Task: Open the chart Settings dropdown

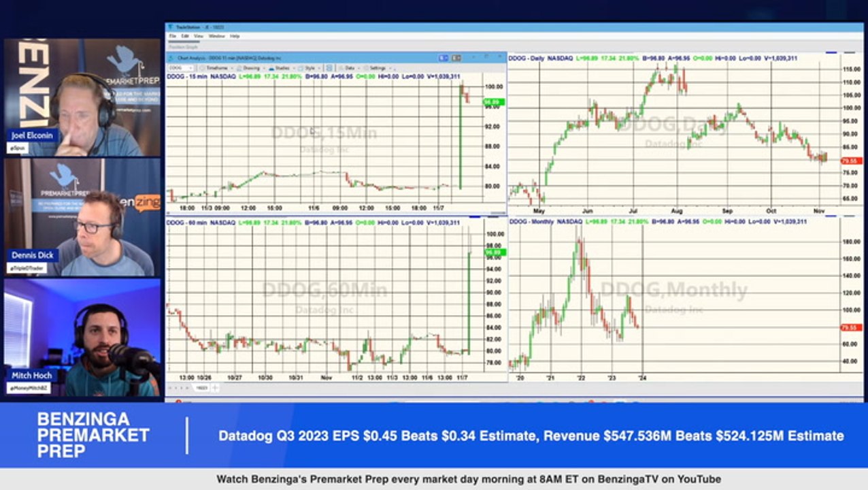Action: (x=378, y=68)
